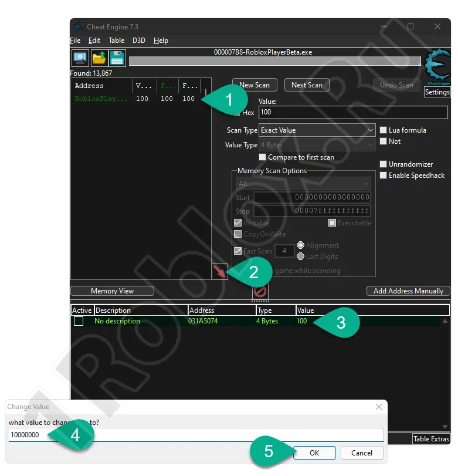Click the New Scan button
The image size is (458, 476).
255,85
